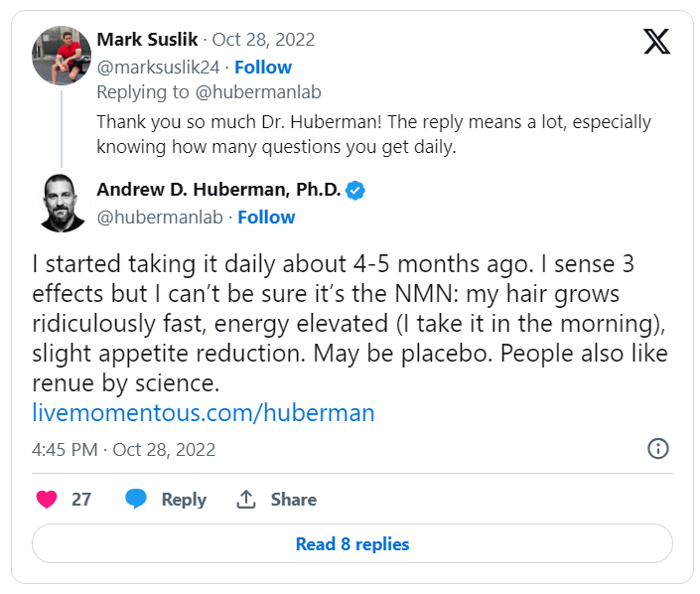Follow @marksuslik24
The width and height of the screenshot is (700, 594).
pyautogui.click(x=264, y=68)
